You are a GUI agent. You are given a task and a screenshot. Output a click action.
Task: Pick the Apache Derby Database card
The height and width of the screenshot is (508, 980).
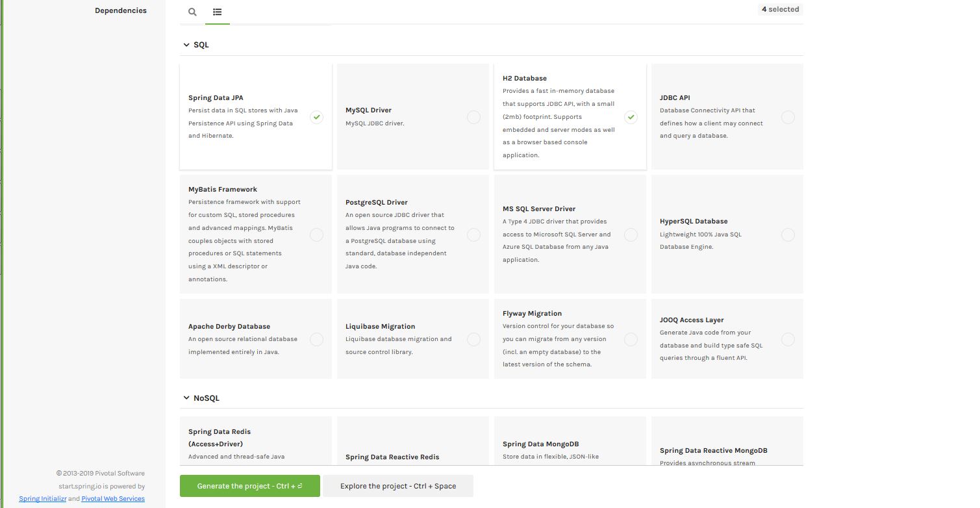click(255, 338)
